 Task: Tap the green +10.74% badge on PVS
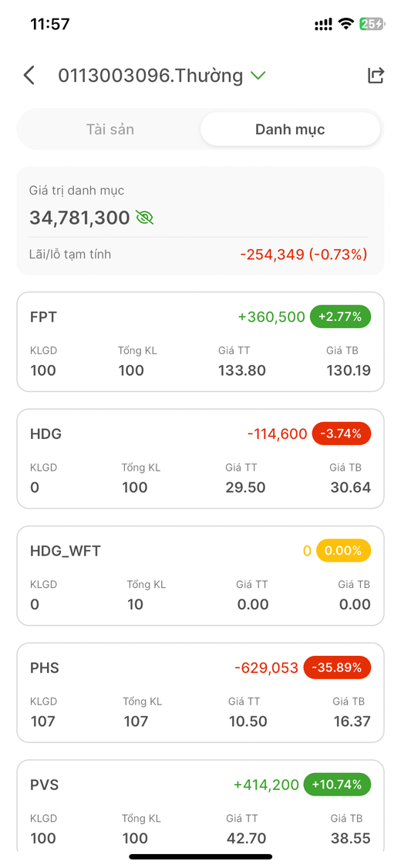click(x=338, y=785)
